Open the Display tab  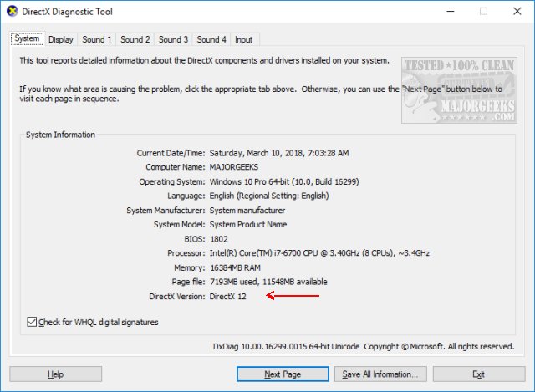pos(61,39)
